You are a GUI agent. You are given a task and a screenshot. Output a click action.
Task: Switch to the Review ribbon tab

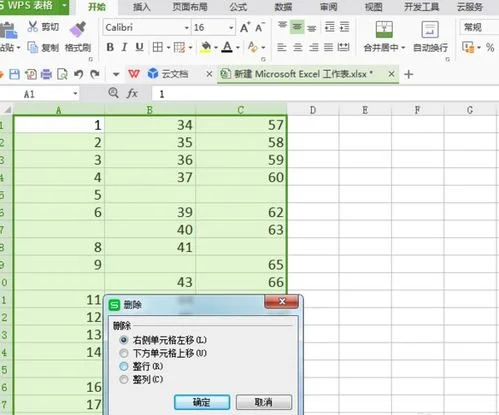(x=329, y=7)
